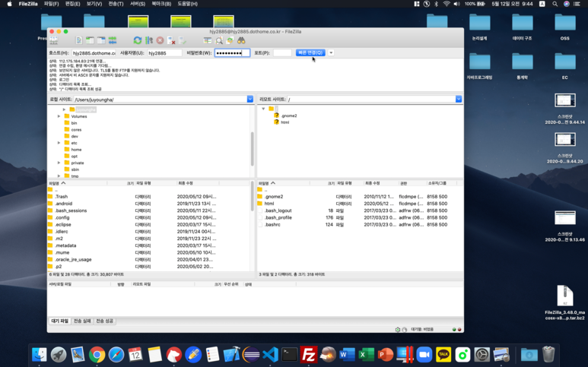Focus the 비밀번호(W) password field
Screen dimensions: 588x367
pyautogui.click(x=232, y=52)
